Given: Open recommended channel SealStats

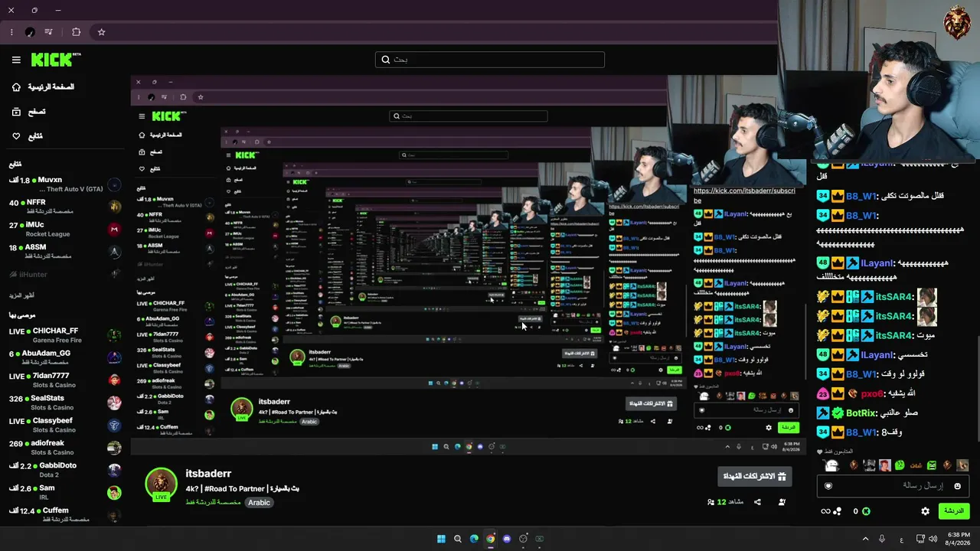Looking at the screenshot, I should point(65,403).
